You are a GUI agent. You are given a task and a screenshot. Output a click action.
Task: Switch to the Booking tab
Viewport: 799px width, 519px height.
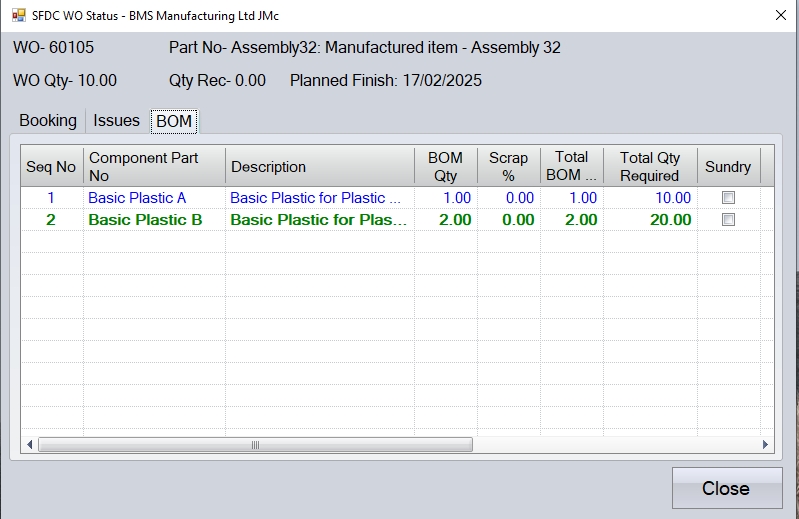tap(48, 121)
